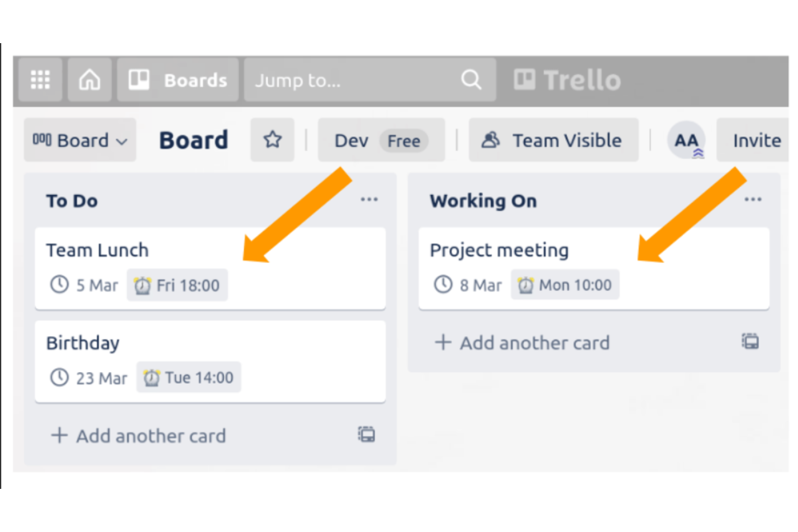The width and height of the screenshot is (798, 532).
Task: Click the AA member avatar
Action: click(x=686, y=140)
